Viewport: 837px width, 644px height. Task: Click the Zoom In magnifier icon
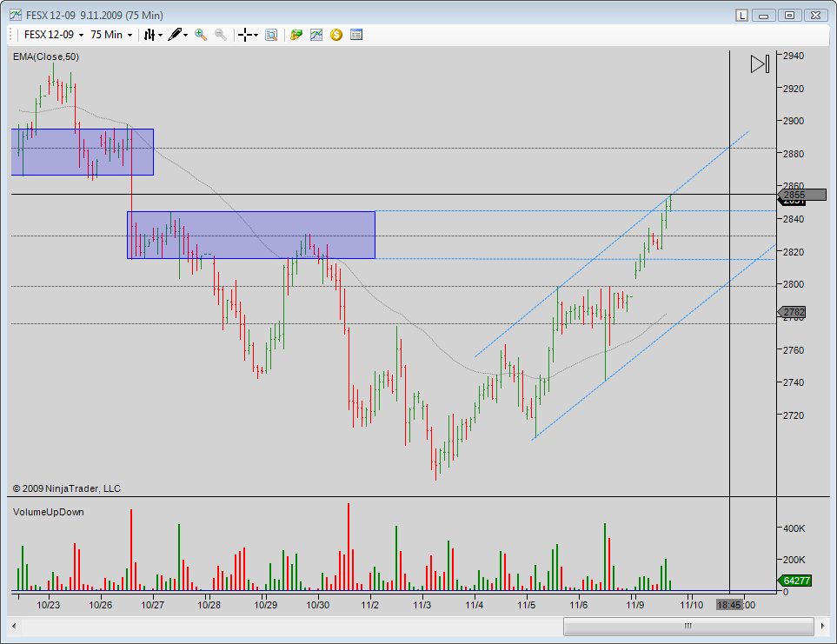pyautogui.click(x=201, y=35)
